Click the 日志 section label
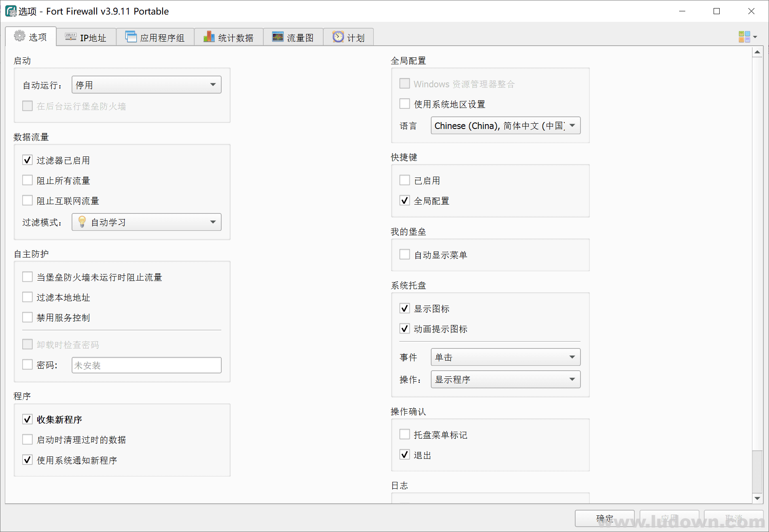Viewport: 769px width, 532px height. pos(400,486)
